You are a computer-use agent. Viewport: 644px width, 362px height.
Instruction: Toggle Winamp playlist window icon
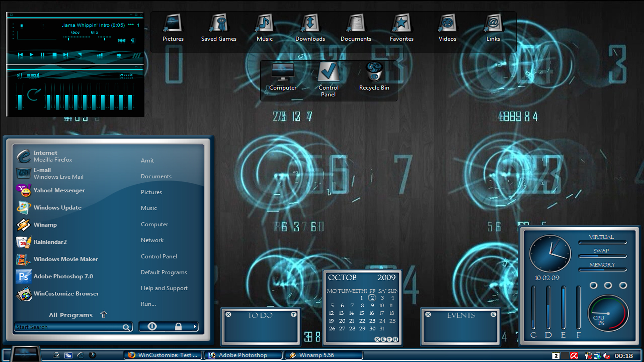pyautogui.click(x=133, y=41)
